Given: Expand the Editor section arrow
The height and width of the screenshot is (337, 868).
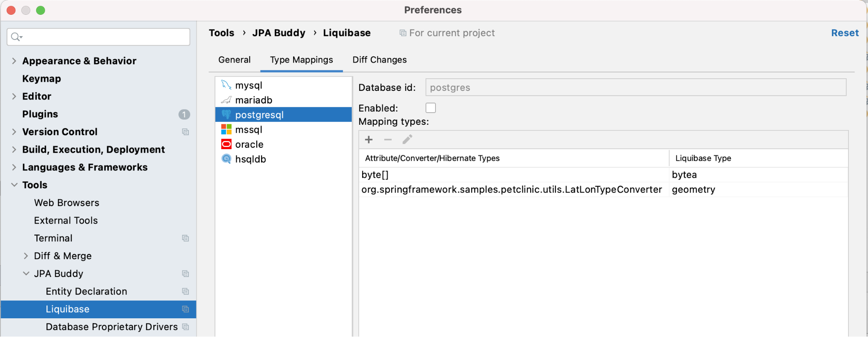Looking at the screenshot, I should pyautogui.click(x=14, y=97).
